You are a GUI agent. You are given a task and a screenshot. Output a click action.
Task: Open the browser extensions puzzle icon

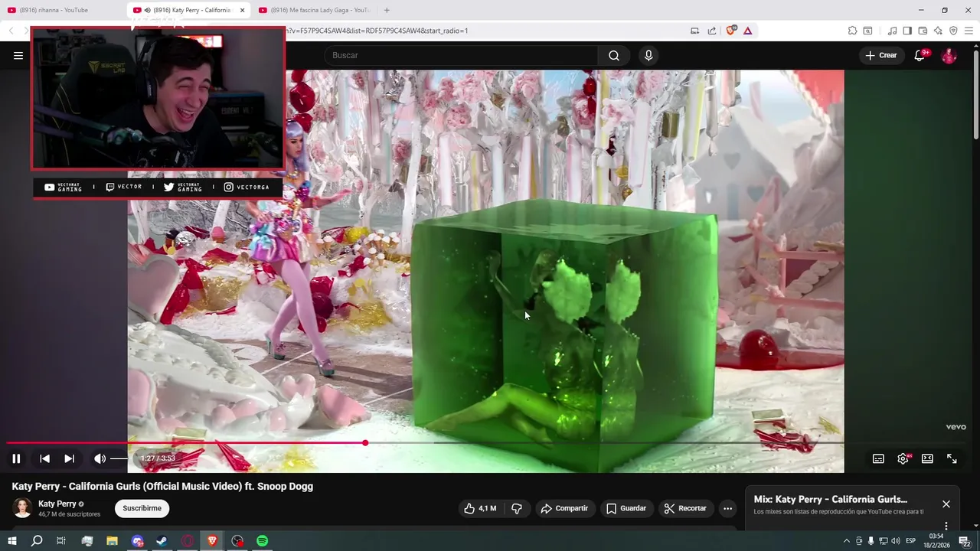pyautogui.click(x=852, y=31)
